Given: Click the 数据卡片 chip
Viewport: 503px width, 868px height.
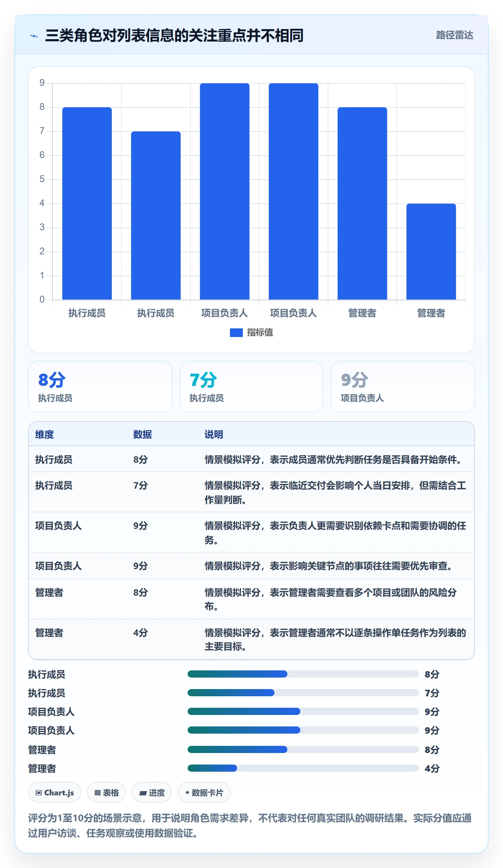Looking at the screenshot, I should click(x=204, y=792).
